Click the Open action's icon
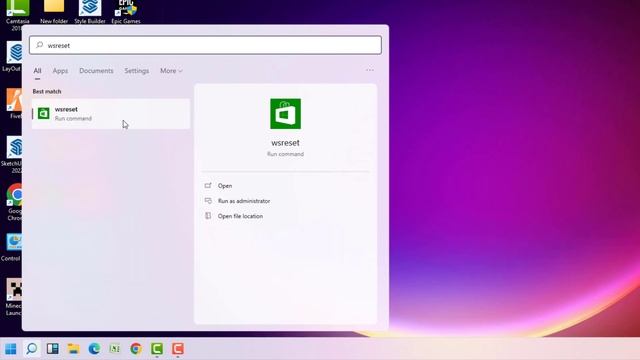This screenshot has width=640, height=360. [208, 186]
